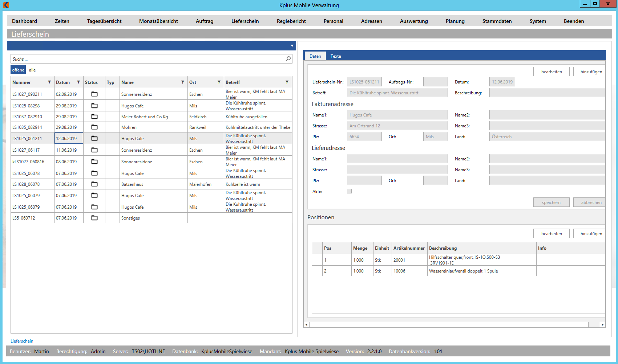Click bearbeiten button under Positionen
The height and width of the screenshot is (364, 618).
552,233
